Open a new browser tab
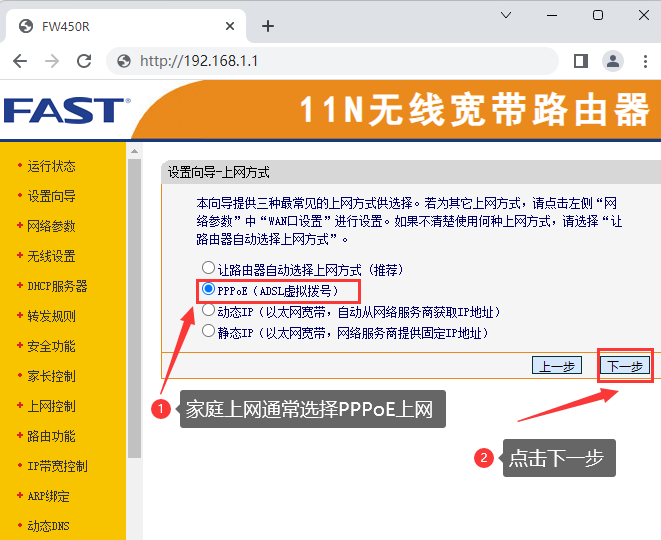 click(x=268, y=27)
